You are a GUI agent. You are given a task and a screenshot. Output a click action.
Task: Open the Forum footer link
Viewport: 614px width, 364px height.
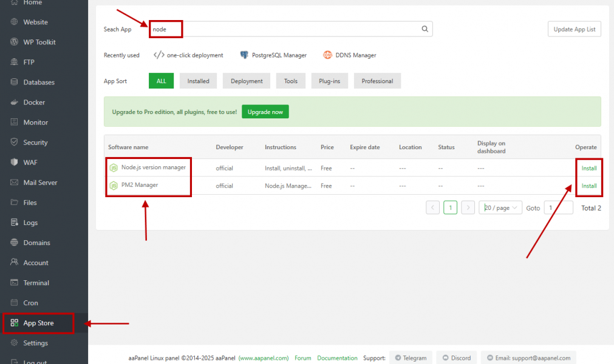tap(302, 358)
